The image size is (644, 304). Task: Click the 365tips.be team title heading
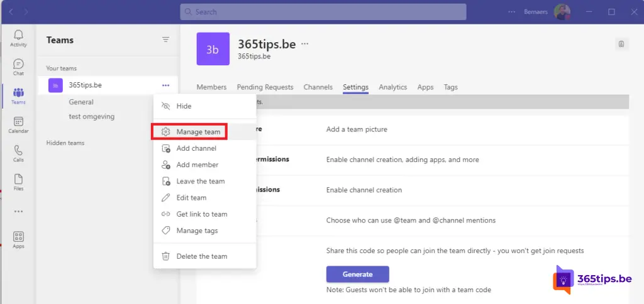point(267,44)
